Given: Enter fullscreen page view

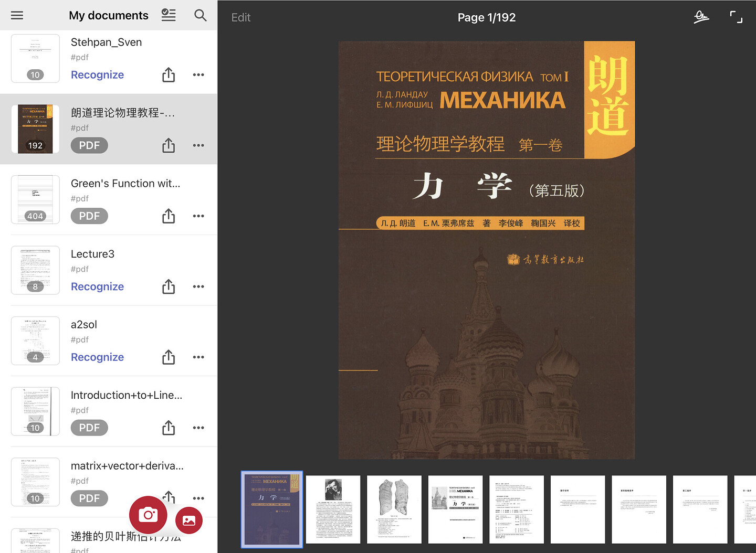Looking at the screenshot, I should point(736,17).
